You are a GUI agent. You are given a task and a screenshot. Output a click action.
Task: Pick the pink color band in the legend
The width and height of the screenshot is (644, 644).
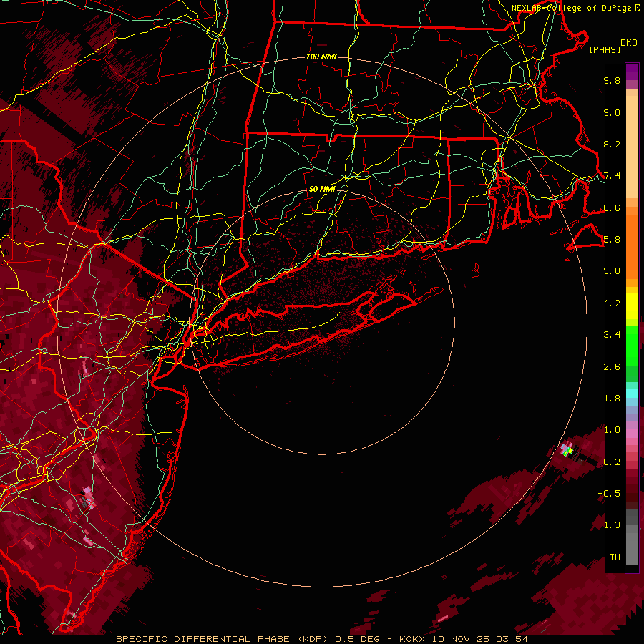point(632,434)
